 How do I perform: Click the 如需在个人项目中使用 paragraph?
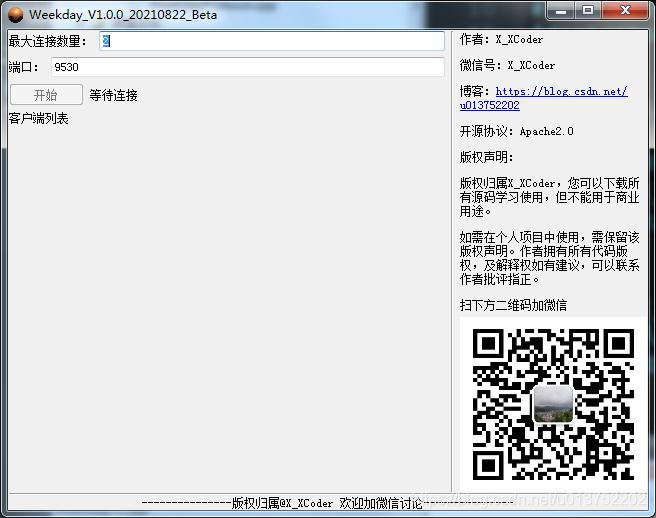(549, 258)
